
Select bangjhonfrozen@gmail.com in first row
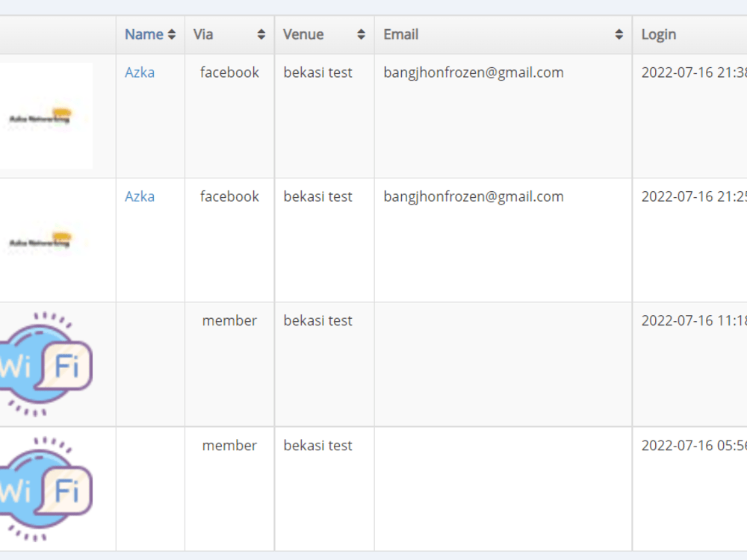tap(474, 72)
